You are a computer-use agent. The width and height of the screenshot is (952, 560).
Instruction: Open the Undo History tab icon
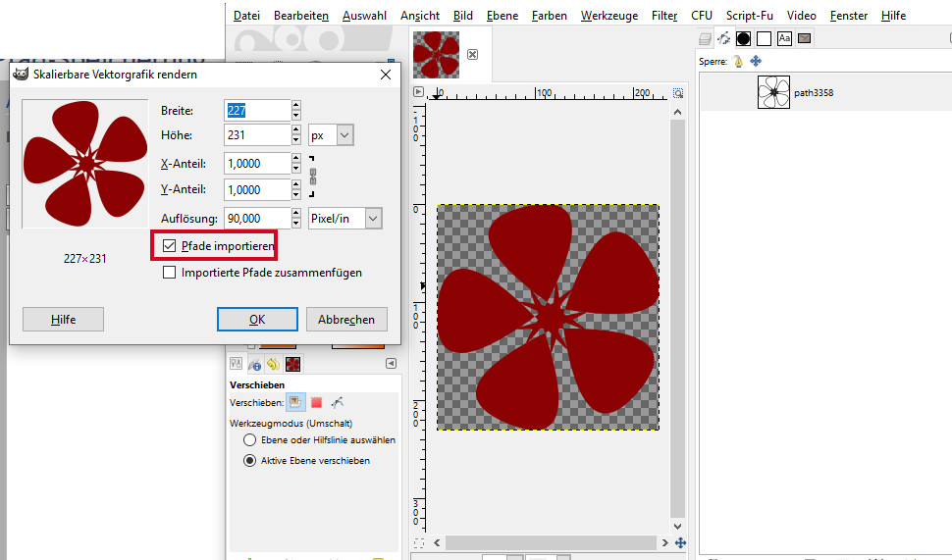tap(273, 364)
